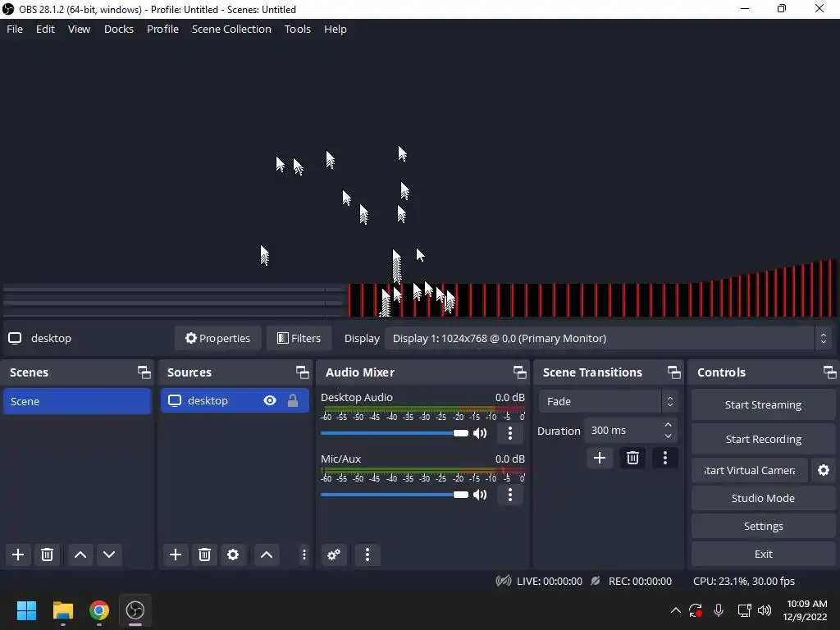Float the Audio Mixer dock
This screenshot has width=840, height=630.
(519, 372)
